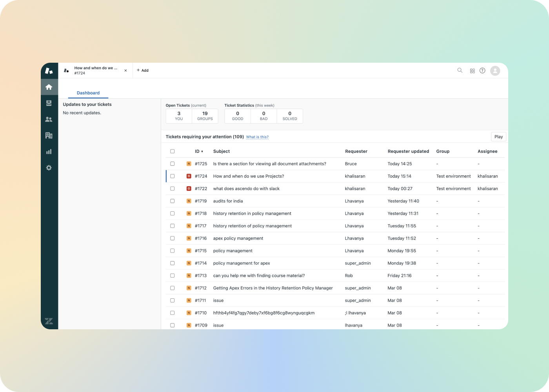Click the Requester column header
Viewport: 549px width, 392px height.
pos(356,151)
